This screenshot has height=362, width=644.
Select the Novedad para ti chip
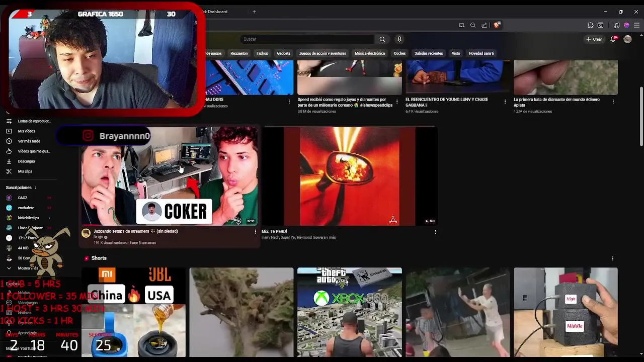481,53
